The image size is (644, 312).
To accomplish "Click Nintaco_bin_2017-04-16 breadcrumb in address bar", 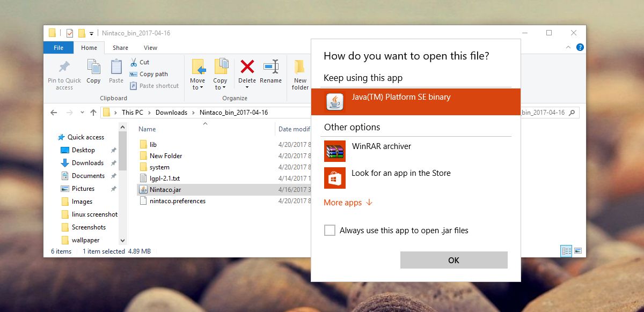I will pyautogui.click(x=233, y=113).
